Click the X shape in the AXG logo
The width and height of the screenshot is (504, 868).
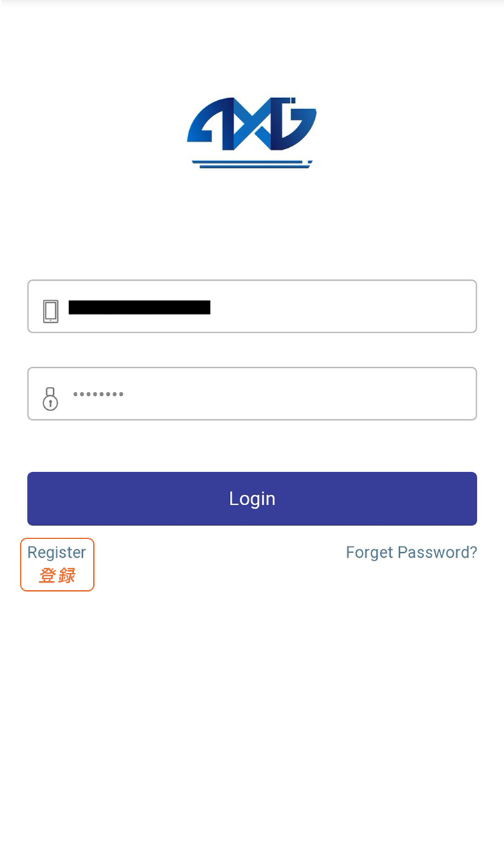pyautogui.click(x=253, y=125)
